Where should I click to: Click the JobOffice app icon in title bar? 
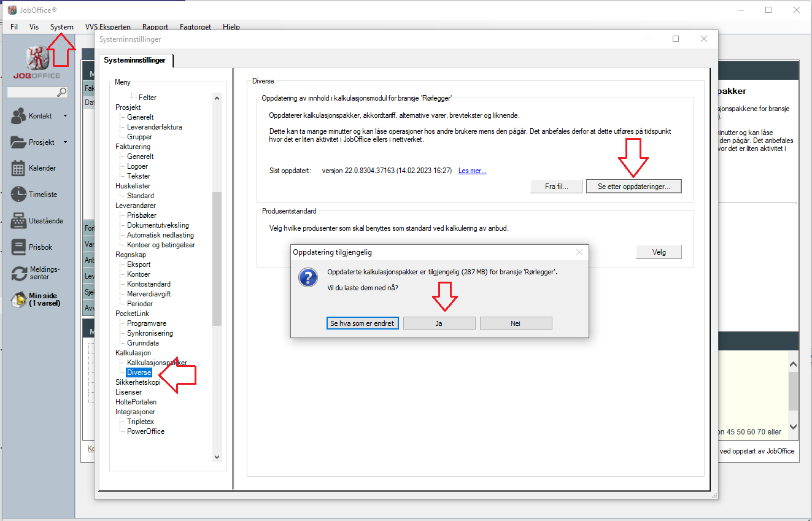[x=12, y=10]
